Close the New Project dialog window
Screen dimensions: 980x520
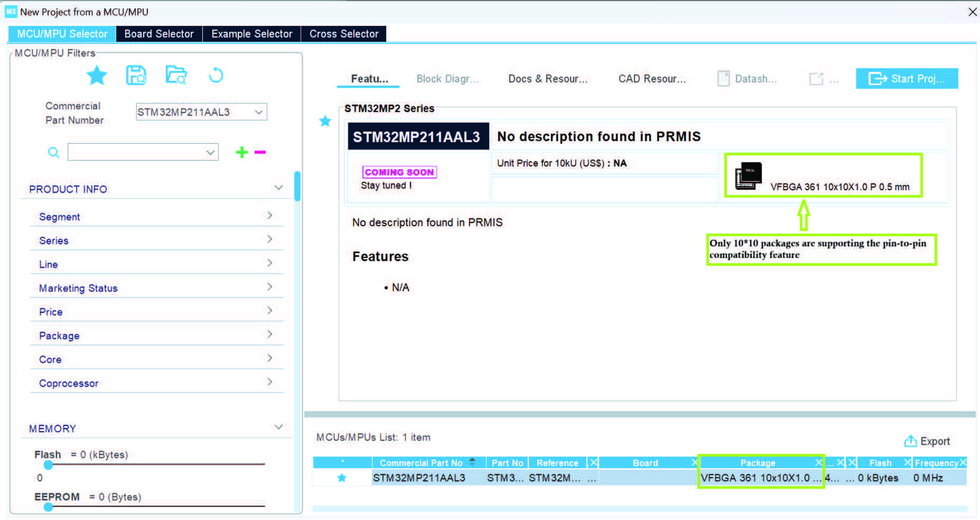click(972, 12)
